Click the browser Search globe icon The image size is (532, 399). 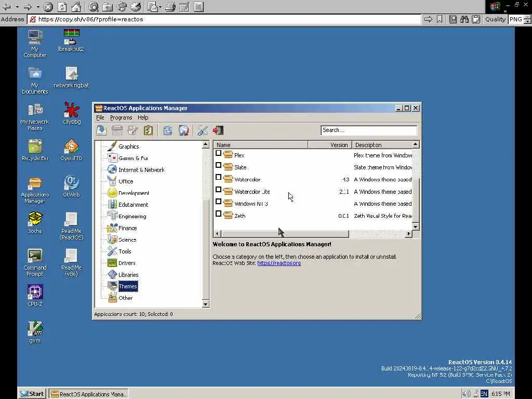coord(94,6)
